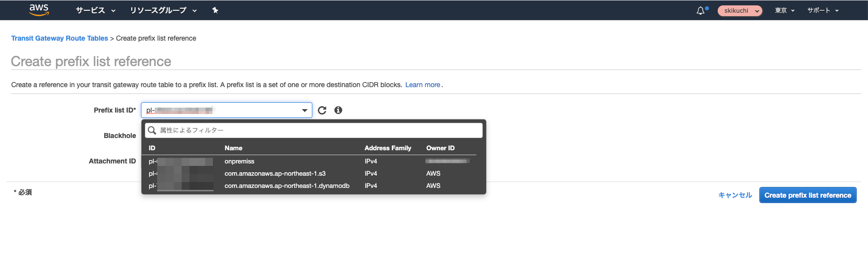Expand the 東京 region selector

coord(784,10)
